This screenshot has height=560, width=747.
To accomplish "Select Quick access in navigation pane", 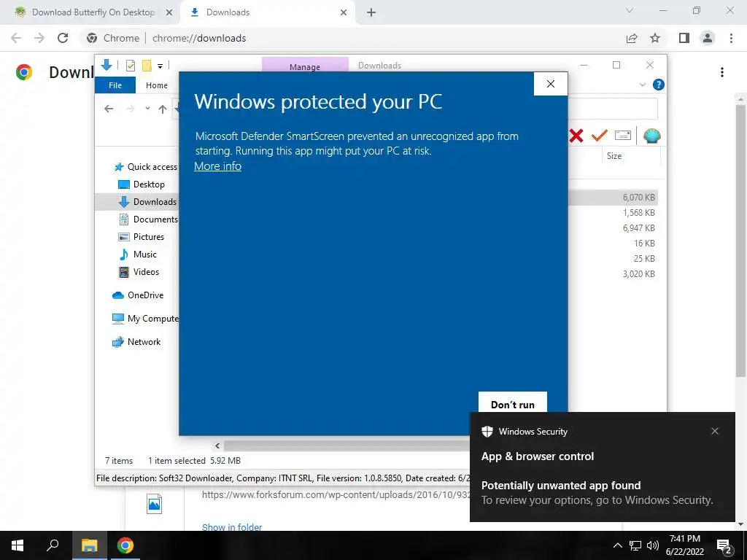I will click(145, 167).
